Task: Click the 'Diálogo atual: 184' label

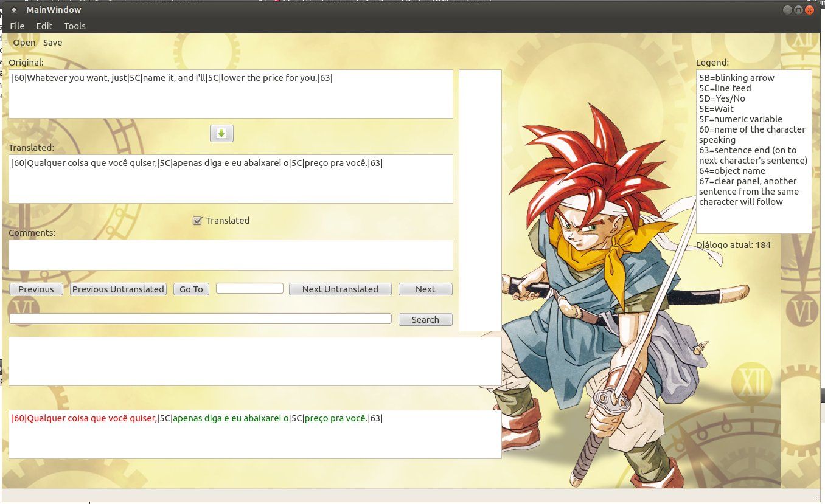Action: [733, 245]
